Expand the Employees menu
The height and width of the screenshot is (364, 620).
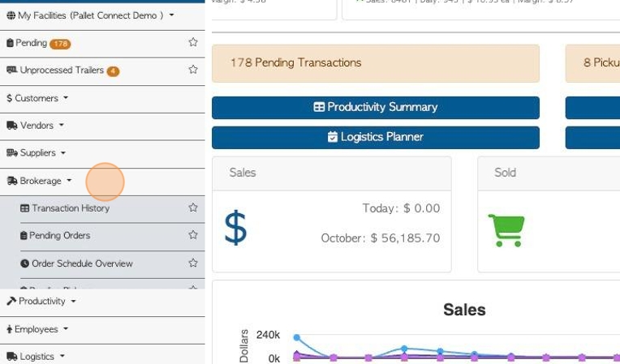[37, 329]
